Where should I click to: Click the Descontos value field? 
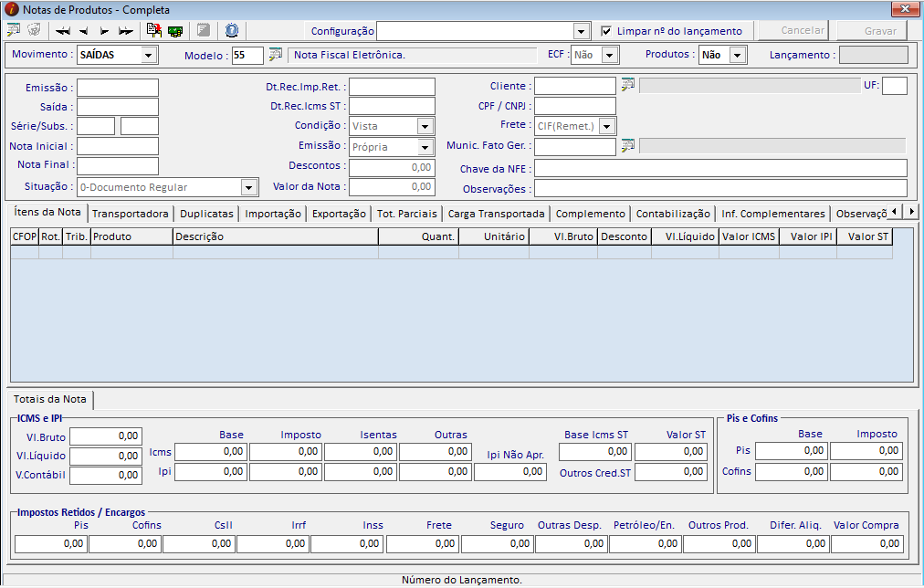point(392,167)
